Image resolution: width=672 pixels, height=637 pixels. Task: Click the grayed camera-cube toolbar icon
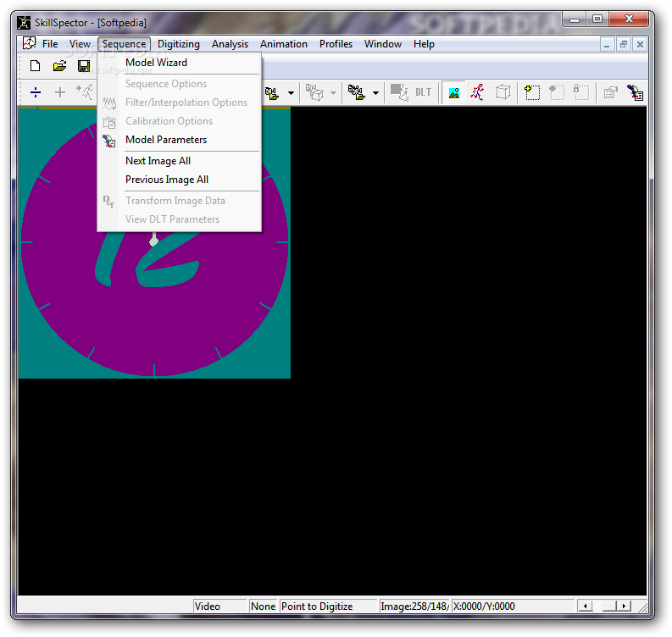tap(314, 92)
